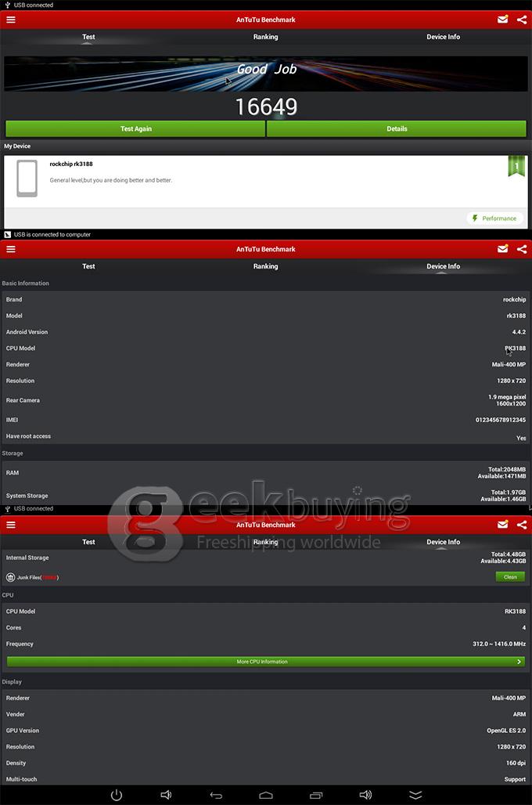The image size is (532, 805).
Task: Tap the Junk Files trash icon
Action: pos(10,577)
